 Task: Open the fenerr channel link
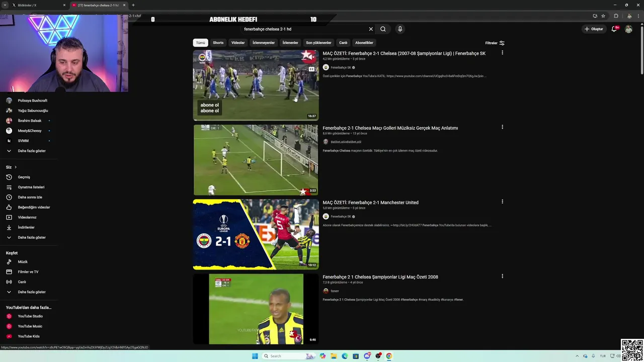335,291
